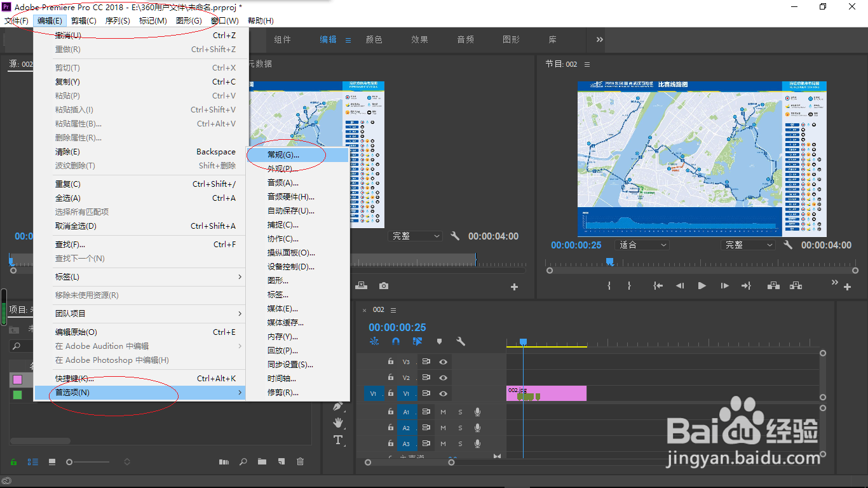Open Automate to Sequence in Project panel
868x488 pixels.
[224, 462]
